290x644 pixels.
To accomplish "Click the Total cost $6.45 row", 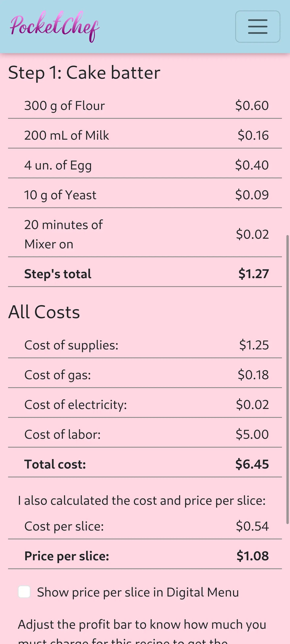I will tap(145, 464).
